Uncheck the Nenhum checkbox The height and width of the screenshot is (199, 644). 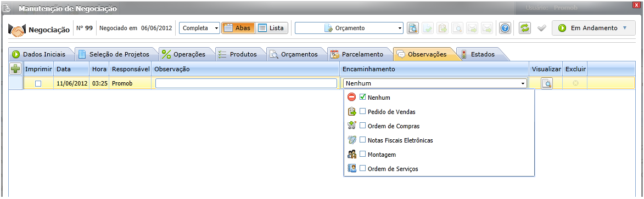[363, 97]
